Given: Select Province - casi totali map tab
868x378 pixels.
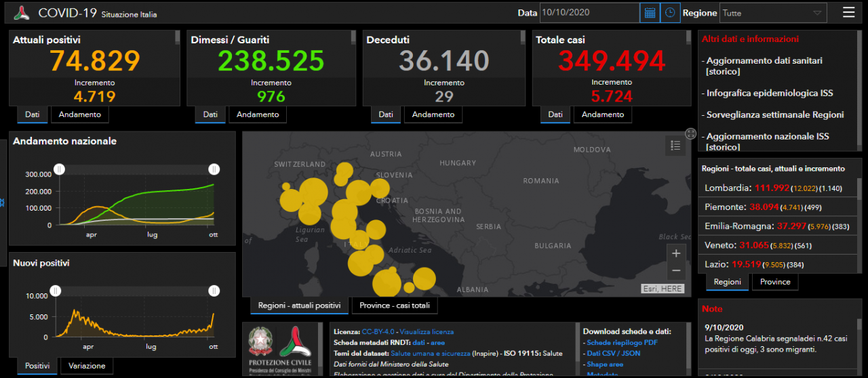Looking at the screenshot, I should coord(394,306).
